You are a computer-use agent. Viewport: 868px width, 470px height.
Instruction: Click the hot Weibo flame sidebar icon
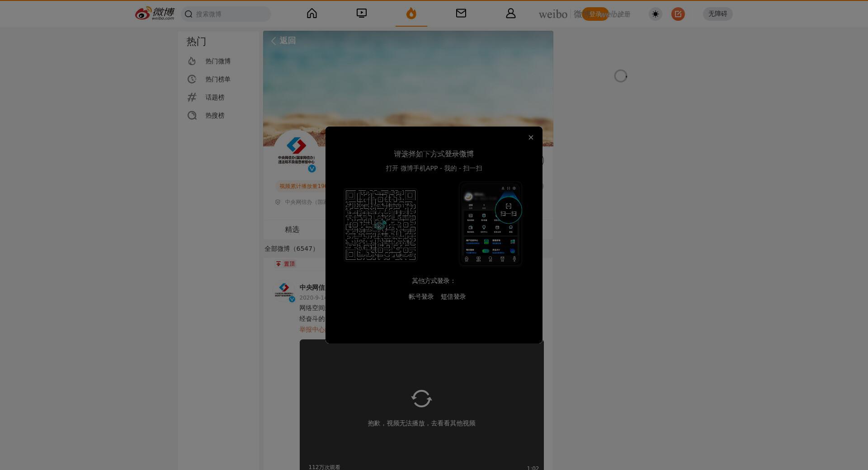[192, 61]
